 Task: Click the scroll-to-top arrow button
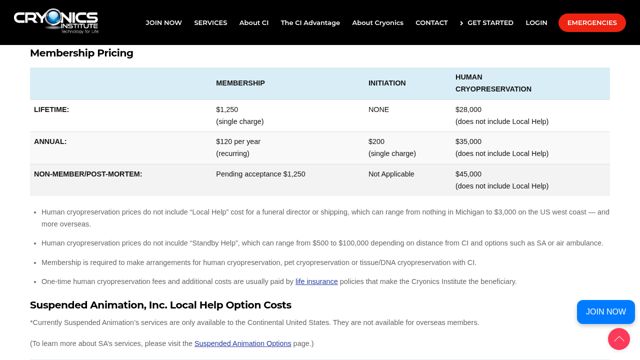(619, 339)
